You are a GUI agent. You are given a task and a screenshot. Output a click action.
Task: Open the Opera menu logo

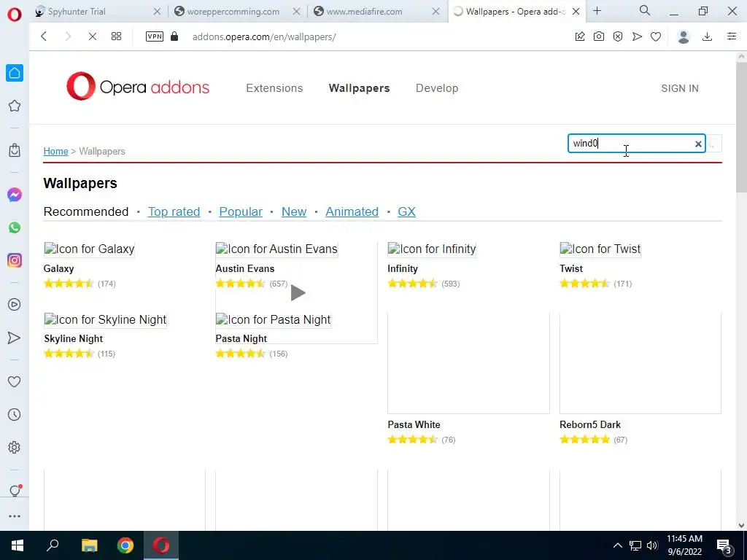click(15, 14)
